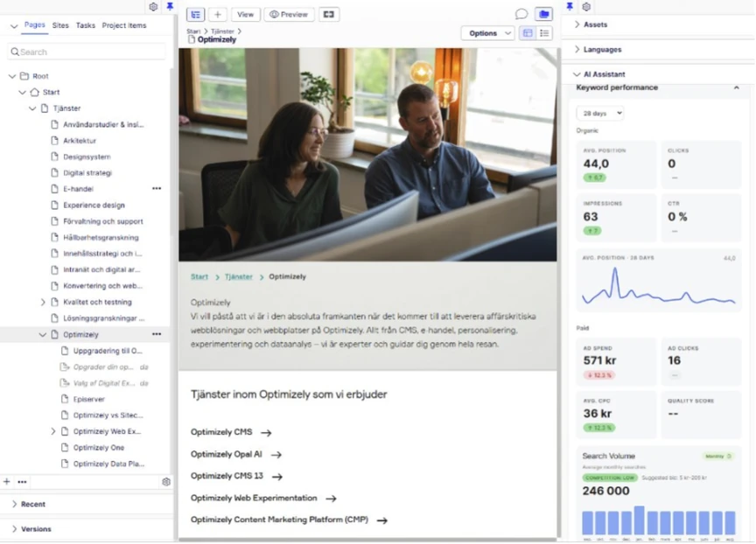The height and width of the screenshot is (544, 756).
Task: Open the 28 days period dropdown
Action: tap(600, 113)
